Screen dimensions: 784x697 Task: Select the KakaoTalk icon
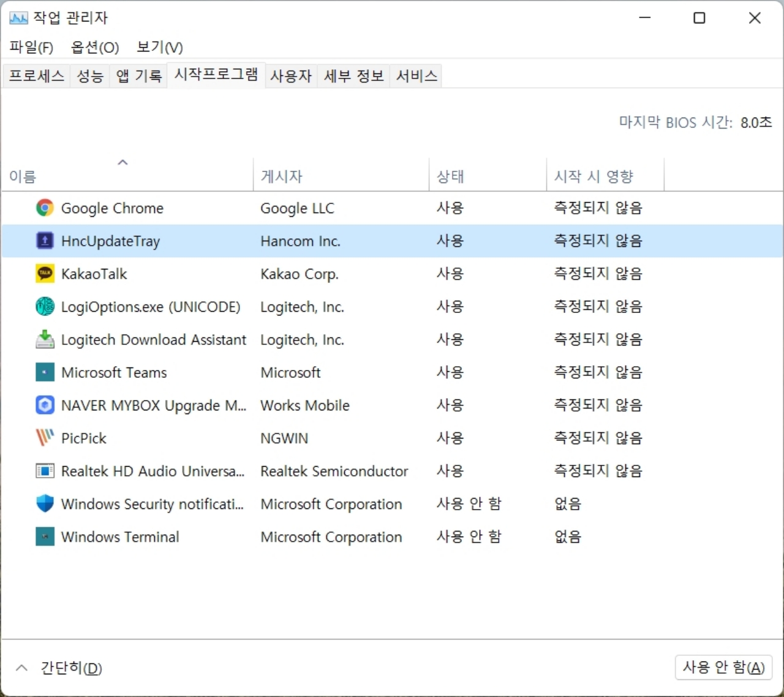[44, 273]
